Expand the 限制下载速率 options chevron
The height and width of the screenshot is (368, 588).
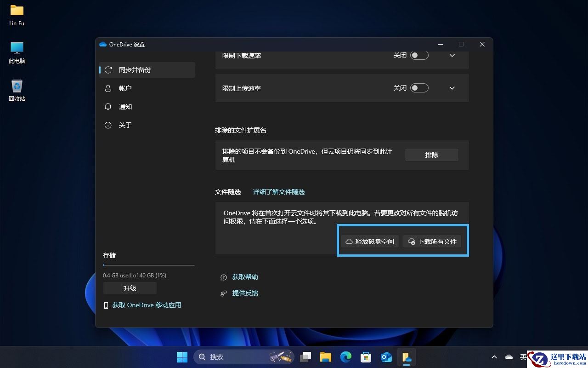click(x=452, y=55)
